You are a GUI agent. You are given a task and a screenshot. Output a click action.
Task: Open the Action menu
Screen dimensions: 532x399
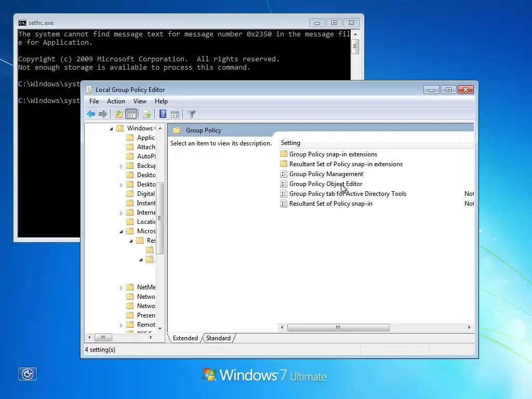coord(116,101)
